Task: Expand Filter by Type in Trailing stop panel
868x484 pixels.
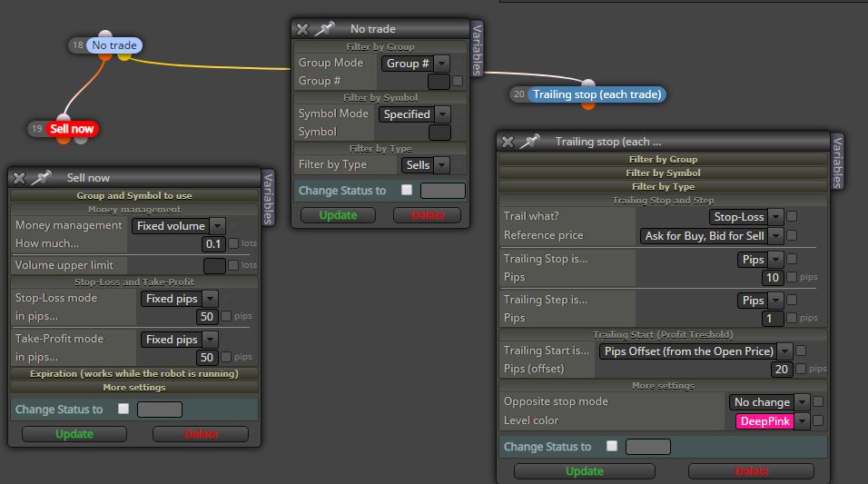Action: point(663,187)
